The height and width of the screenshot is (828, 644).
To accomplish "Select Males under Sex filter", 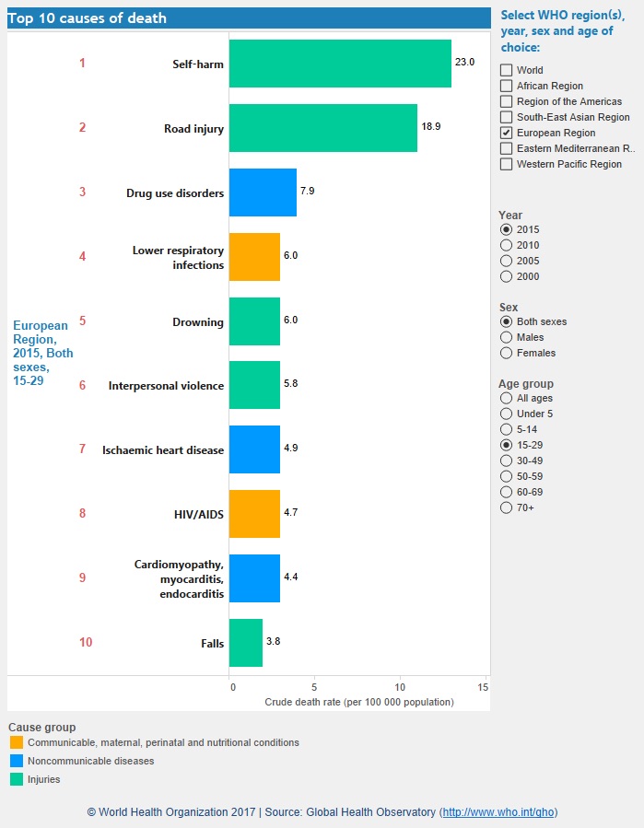I will point(506,337).
